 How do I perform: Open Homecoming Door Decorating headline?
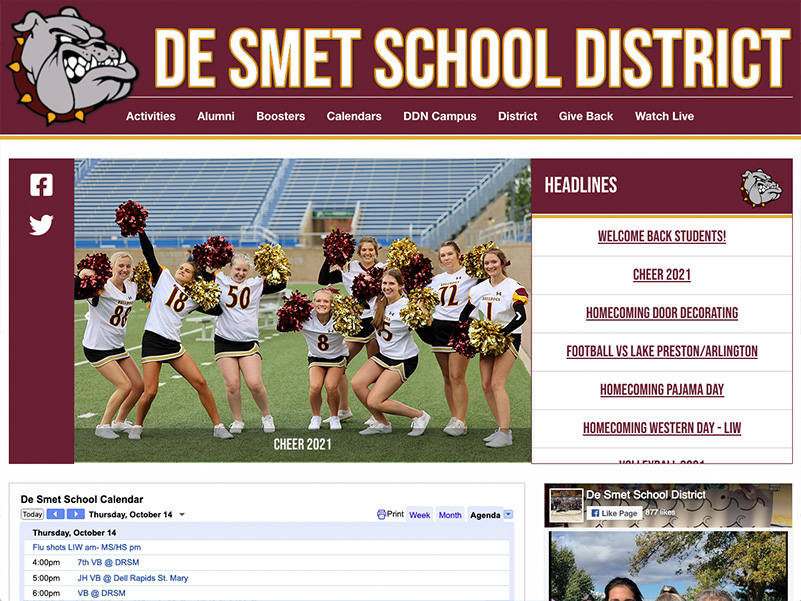662,313
